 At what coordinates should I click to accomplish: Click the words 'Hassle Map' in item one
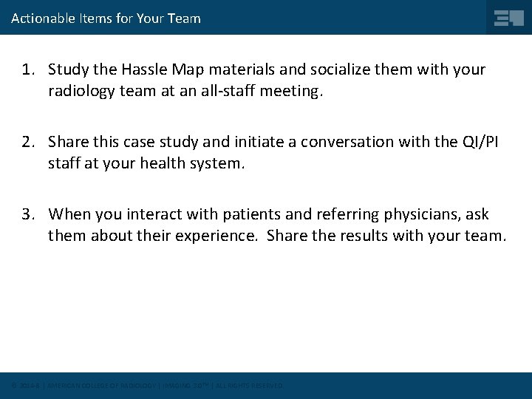coord(163,69)
